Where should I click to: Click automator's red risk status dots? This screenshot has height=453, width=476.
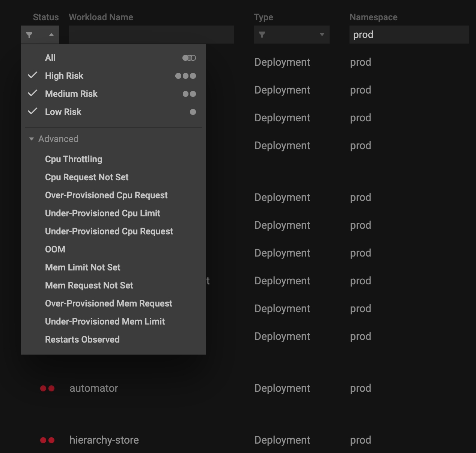47,388
